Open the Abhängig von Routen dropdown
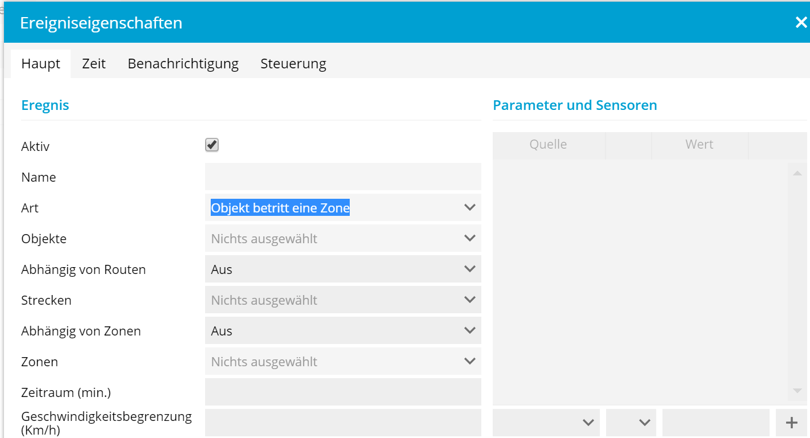Viewport: 810px width, 438px height. point(342,269)
